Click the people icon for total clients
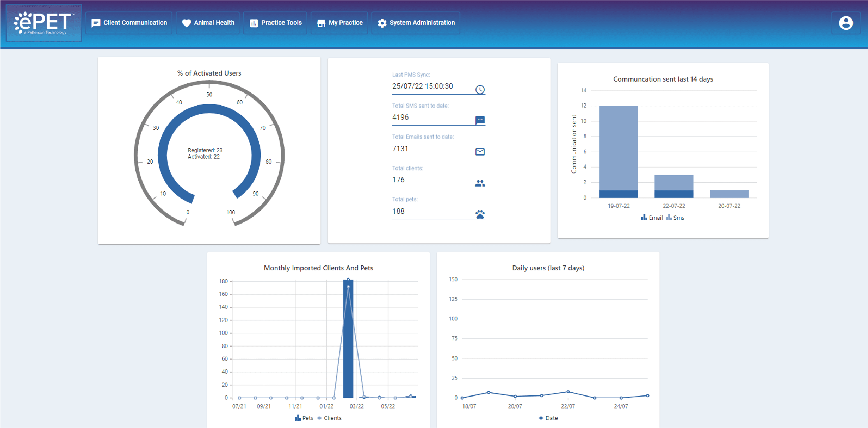 (480, 183)
